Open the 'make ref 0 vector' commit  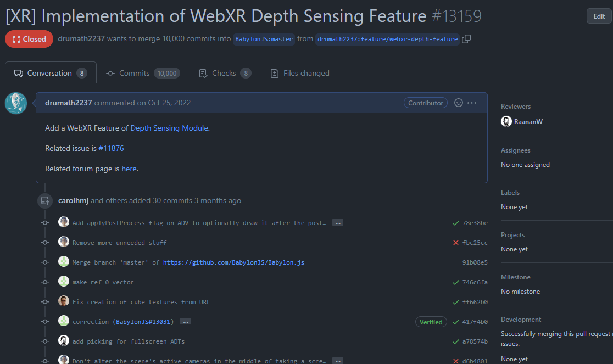[103, 282]
